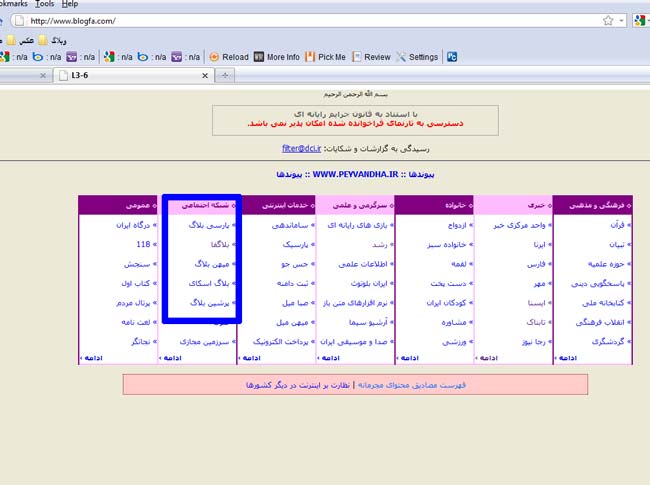Open the بازی های رایانه ای link
This screenshot has height=485, width=650.
(357, 225)
